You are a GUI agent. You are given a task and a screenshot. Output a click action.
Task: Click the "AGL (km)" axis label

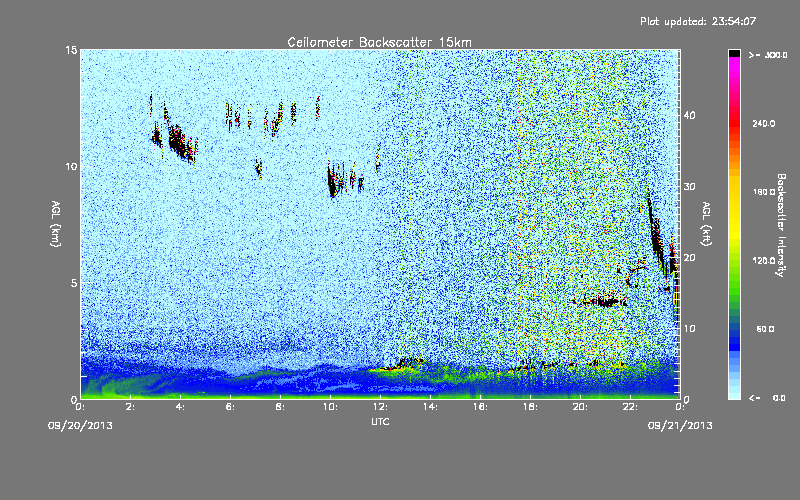(x=56, y=224)
